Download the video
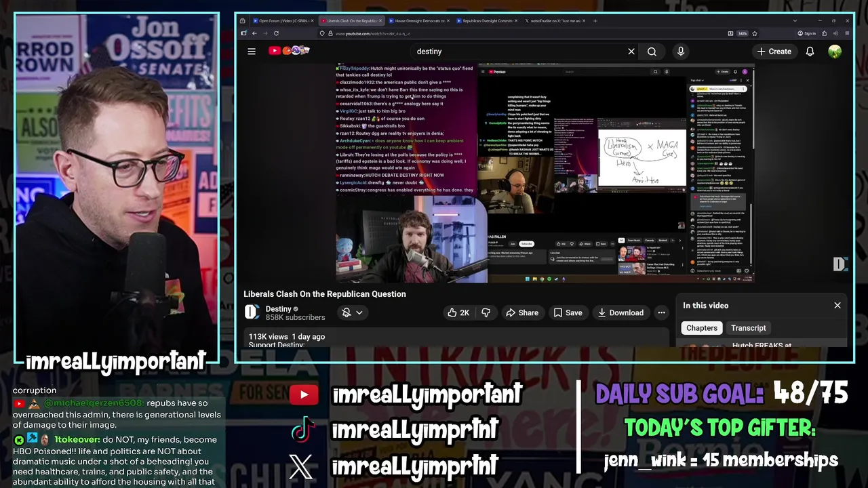 (620, 312)
